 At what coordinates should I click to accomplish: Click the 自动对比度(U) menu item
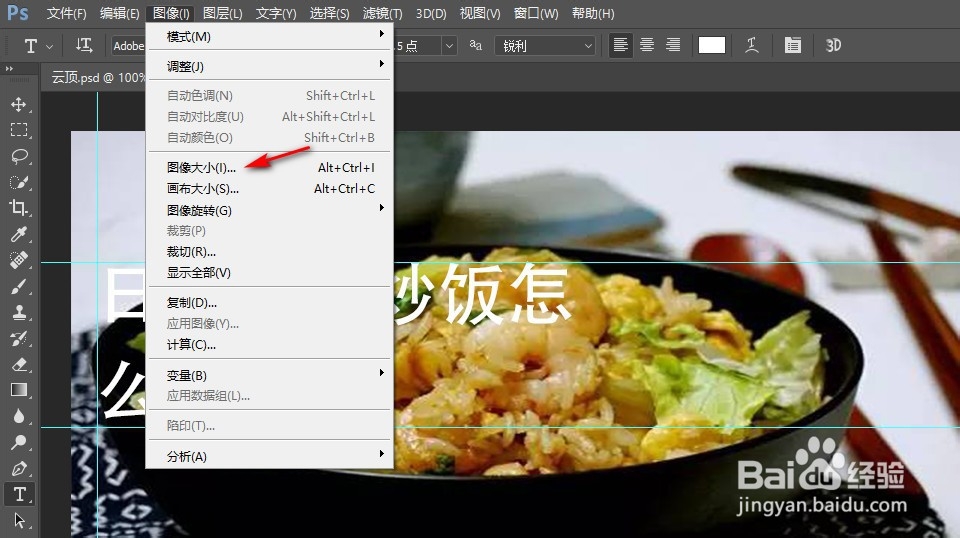[269, 116]
